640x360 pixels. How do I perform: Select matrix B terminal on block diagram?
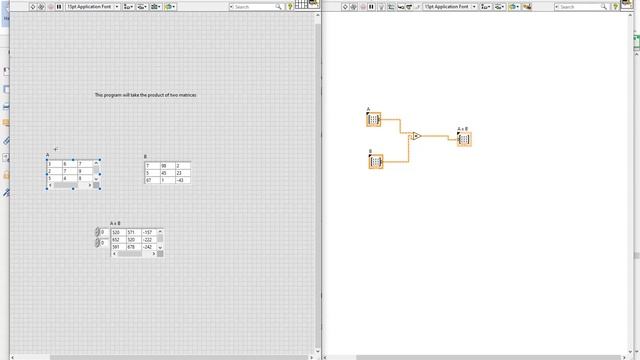376,162
